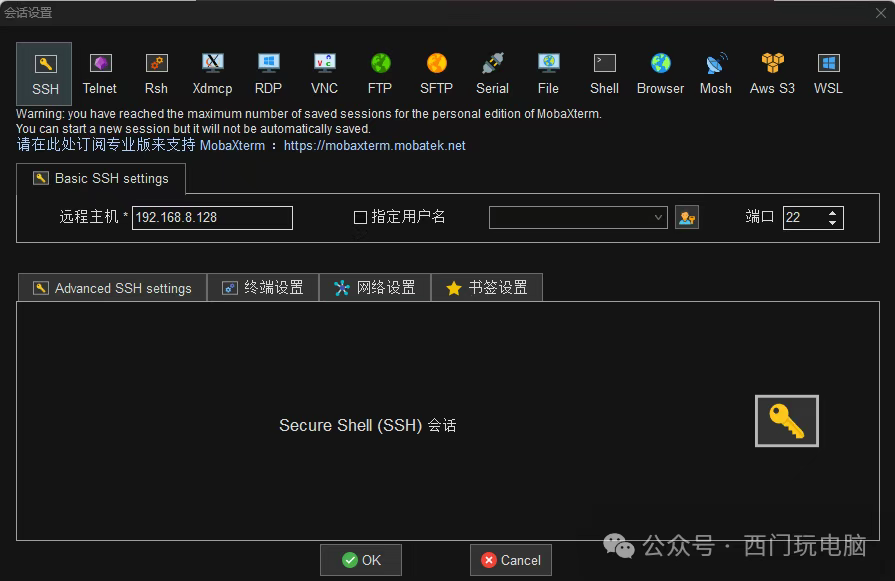
Task: Close the 会话设置 dialog window
Action: (881, 13)
